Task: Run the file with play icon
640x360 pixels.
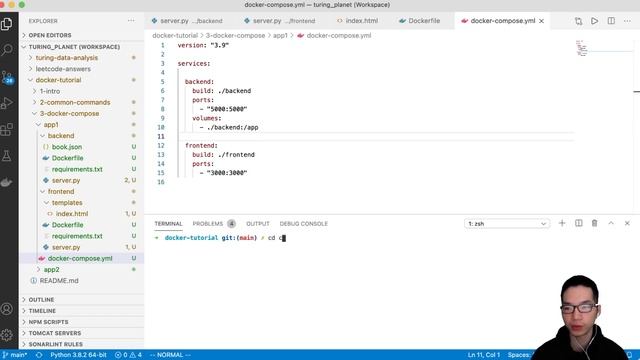Action: coord(595,21)
